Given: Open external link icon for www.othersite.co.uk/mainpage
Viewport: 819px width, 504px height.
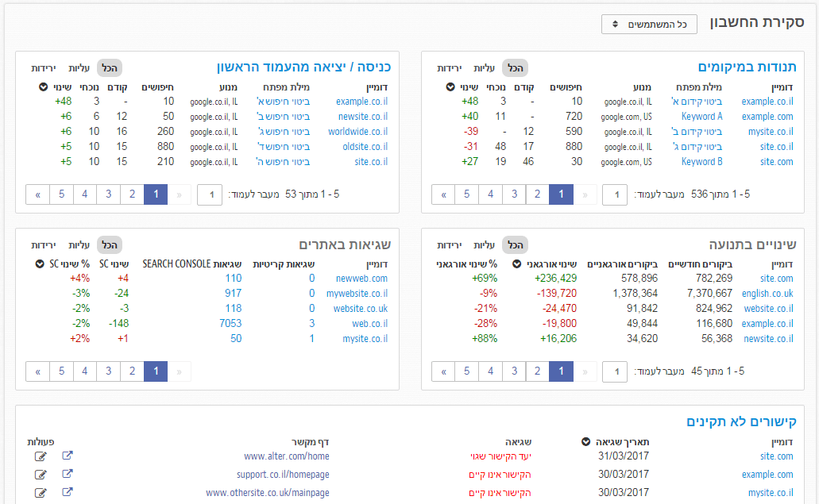Looking at the screenshot, I should (68, 491).
